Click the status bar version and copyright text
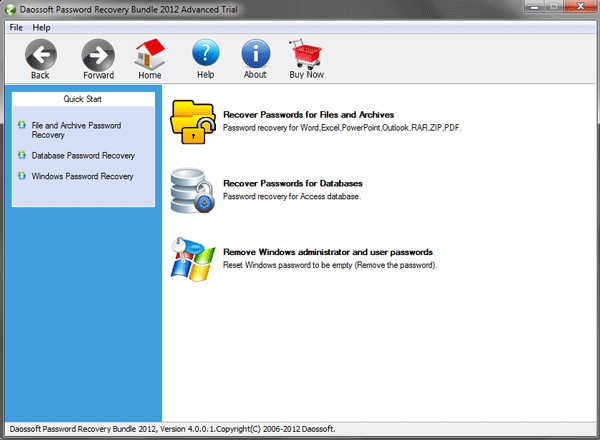Viewport: 600px width, 440px height. (x=172, y=429)
